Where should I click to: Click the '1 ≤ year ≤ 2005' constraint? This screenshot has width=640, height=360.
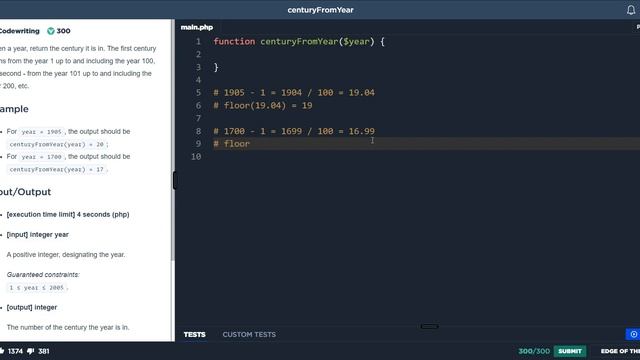click(x=37, y=288)
